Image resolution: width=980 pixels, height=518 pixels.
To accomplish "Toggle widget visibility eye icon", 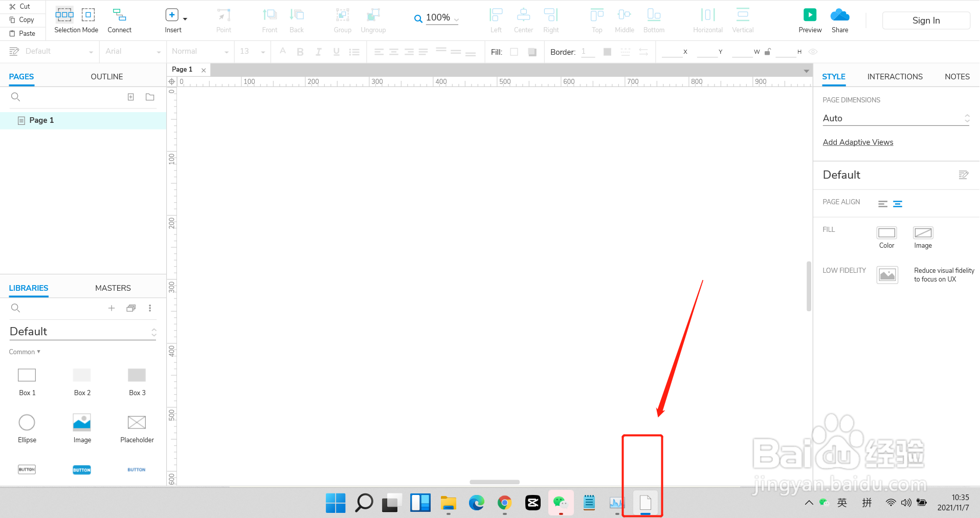I will (x=813, y=52).
